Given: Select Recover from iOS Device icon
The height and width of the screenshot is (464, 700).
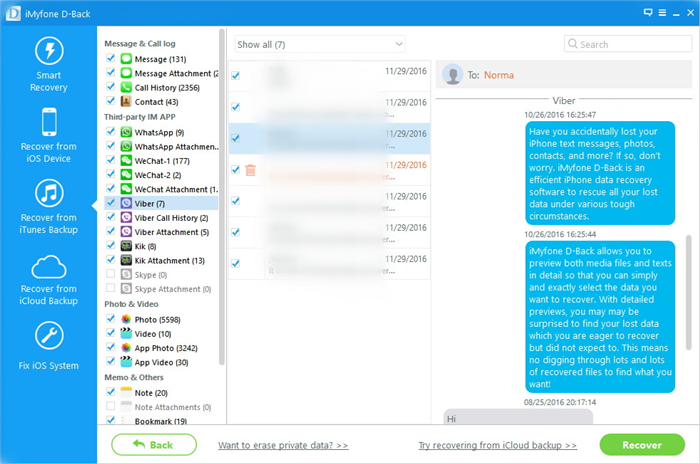Looking at the screenshot, I should click(x=49, y=121).
